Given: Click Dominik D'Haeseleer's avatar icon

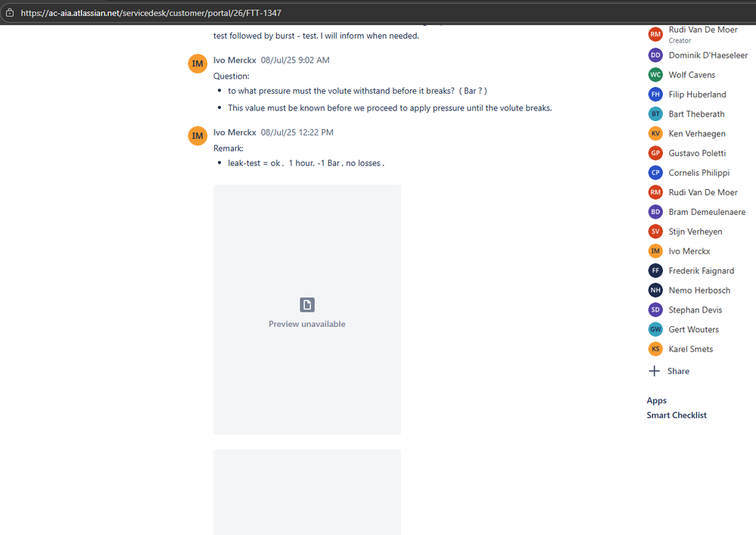Looking at the screenshot, I should [655, 54].
